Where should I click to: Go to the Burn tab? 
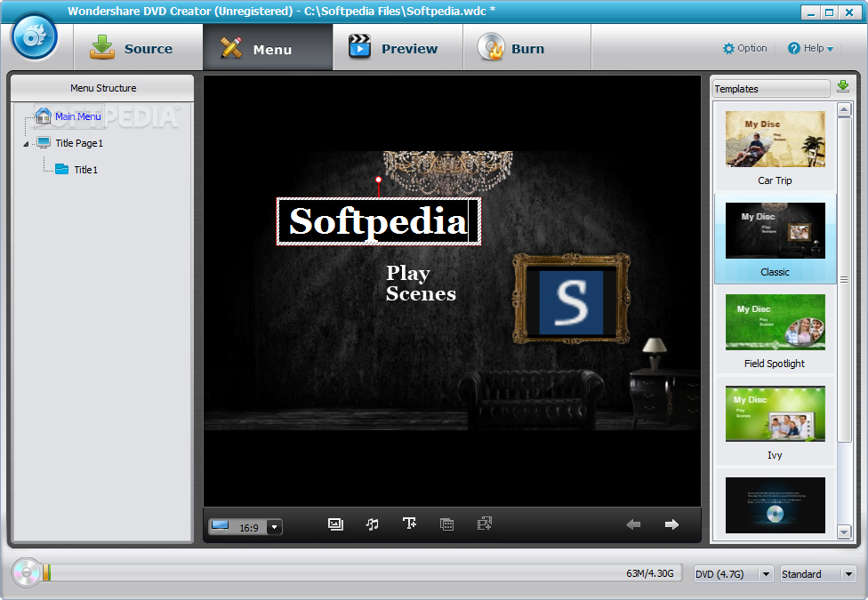point(527,48)
